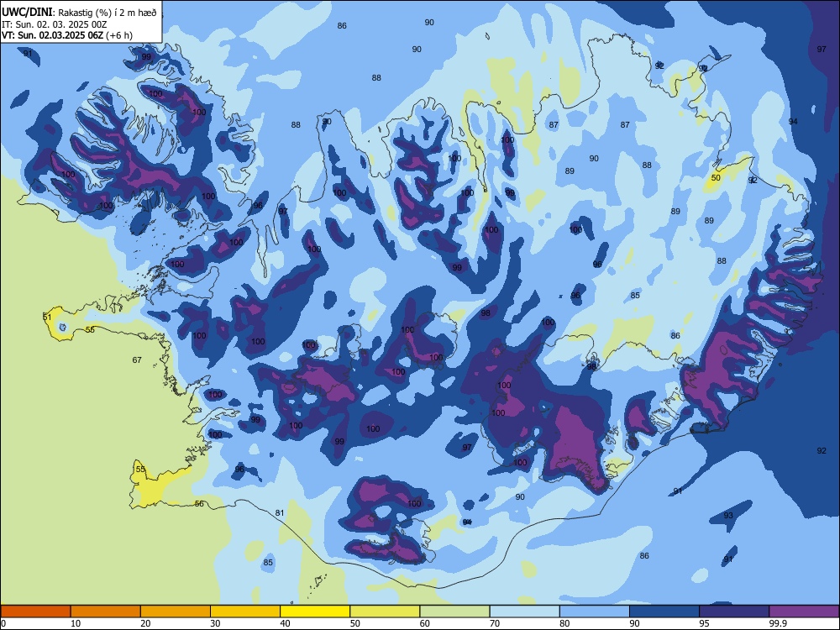Click the humidity value "93" over the southeast ocean
This screenshot has width=840, height=630.
[728, 516]
